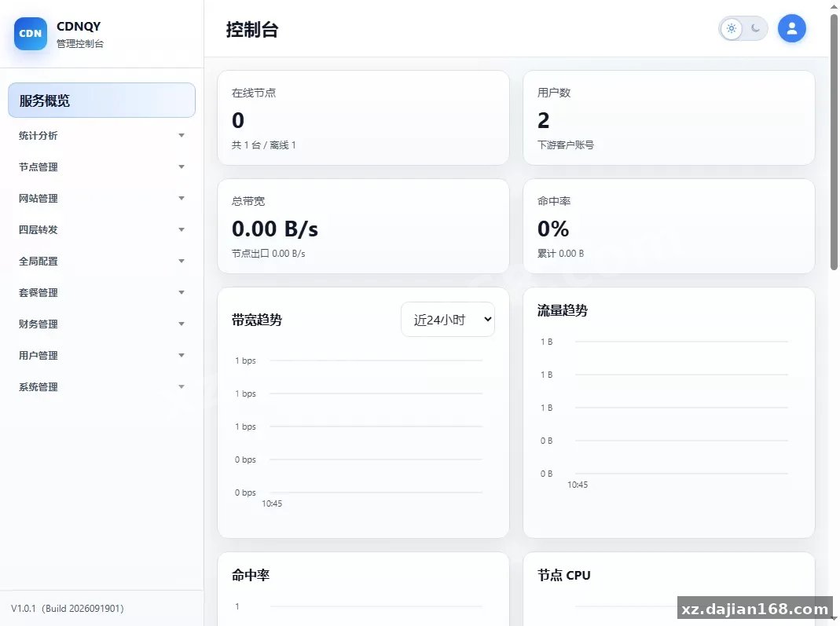Expand the 节点管理 arrow
The height and width of the screenshot is (626, 840).
point(182,167)
